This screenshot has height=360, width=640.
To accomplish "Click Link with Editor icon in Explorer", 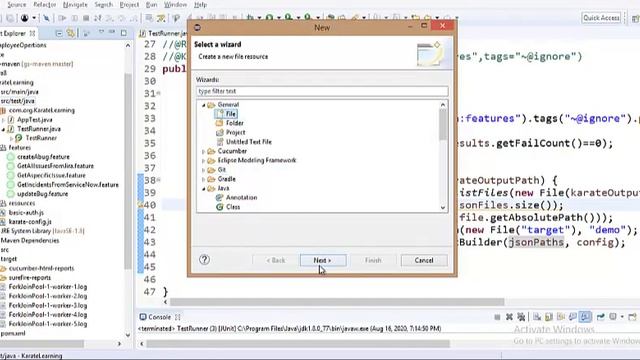I will click(x=71, y=33).
